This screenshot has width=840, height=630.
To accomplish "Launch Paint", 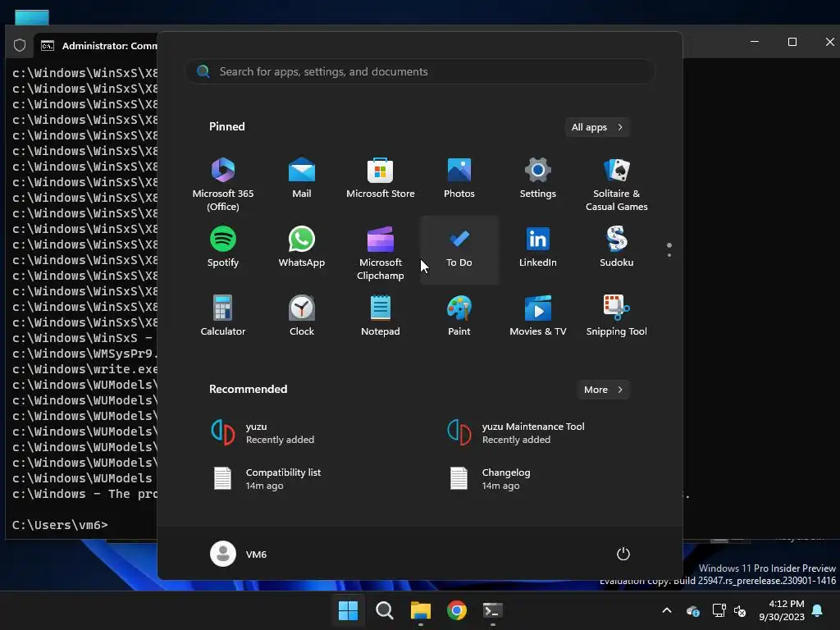I will (x=459, y=316).
